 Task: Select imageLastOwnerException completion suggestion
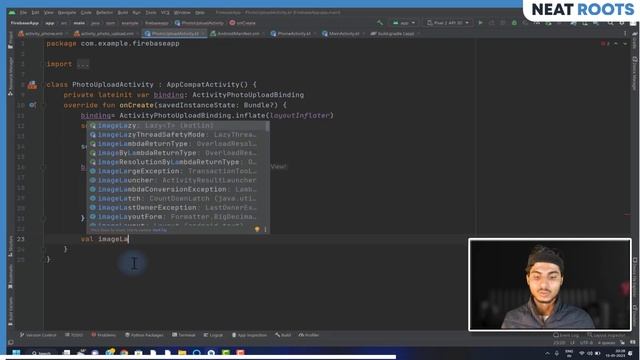[x=176, y=207]
